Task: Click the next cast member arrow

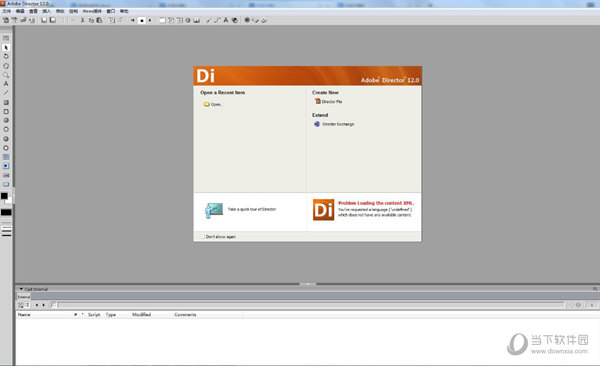Action: tap(44, 305)
